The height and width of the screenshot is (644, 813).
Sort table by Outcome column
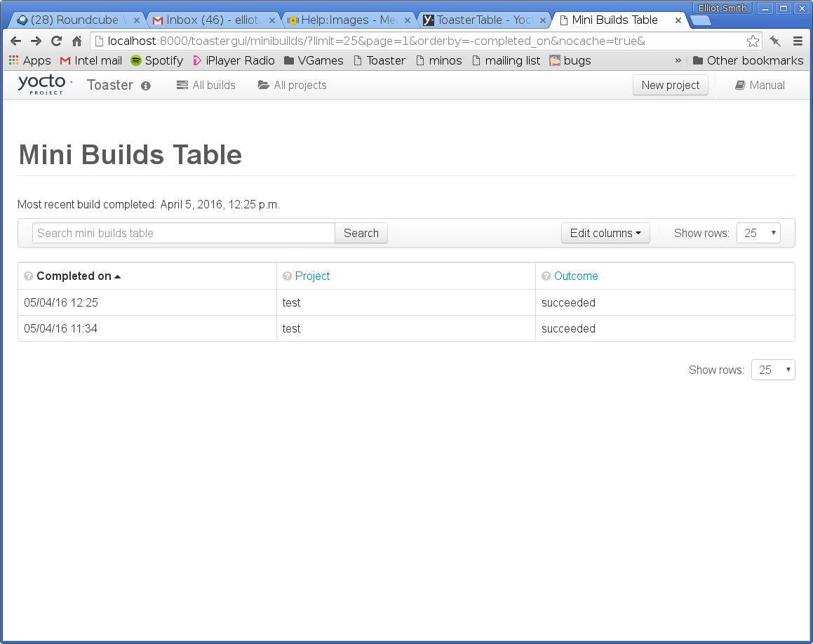coord(576,276)
